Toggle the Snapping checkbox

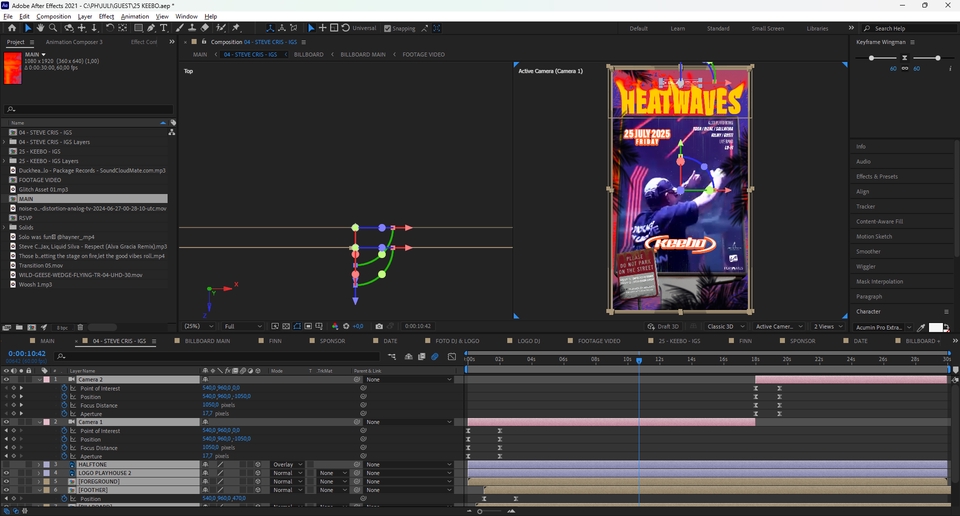[387, 28]
